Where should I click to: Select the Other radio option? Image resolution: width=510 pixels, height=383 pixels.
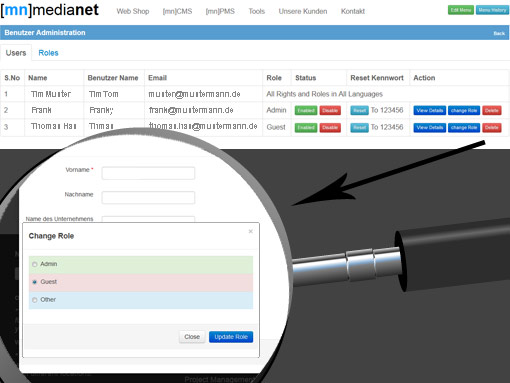pos(35,300)
